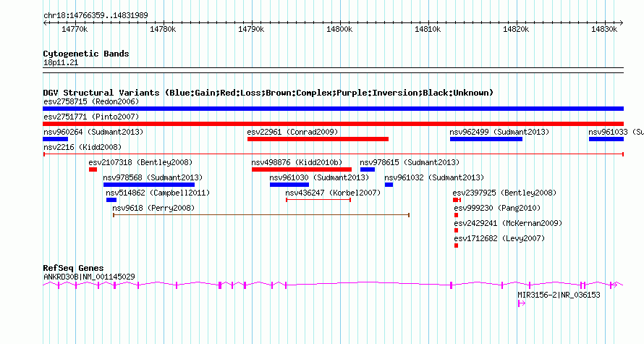
Task: Open nsv436247 (Korbel2007) variant label
Action: [333, 193]
